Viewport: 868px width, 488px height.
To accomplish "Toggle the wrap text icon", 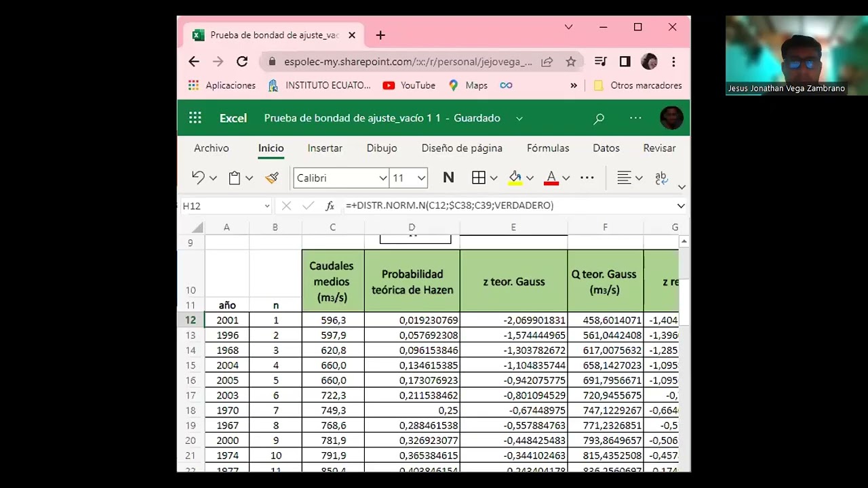I will [x=661, y=178].
